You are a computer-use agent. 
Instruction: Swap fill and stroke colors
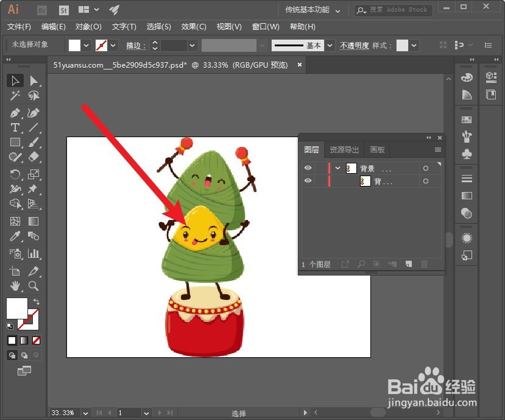[x=37, y=302]
